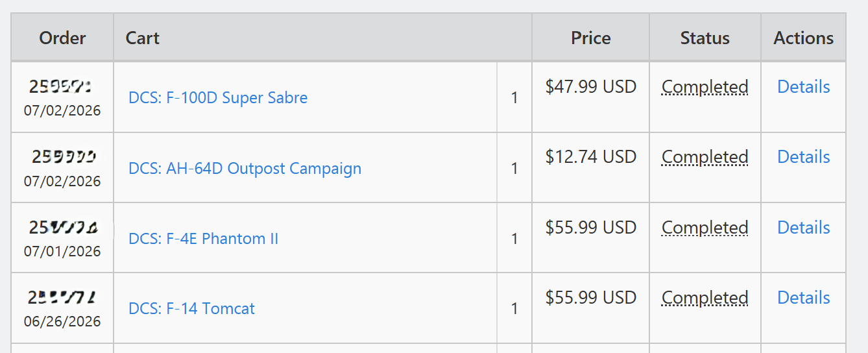Screen dimensions: 868x353
Task: View Details for the F-100D Super Sabre order
Action: pyautogui.click(x=803, y=87)
